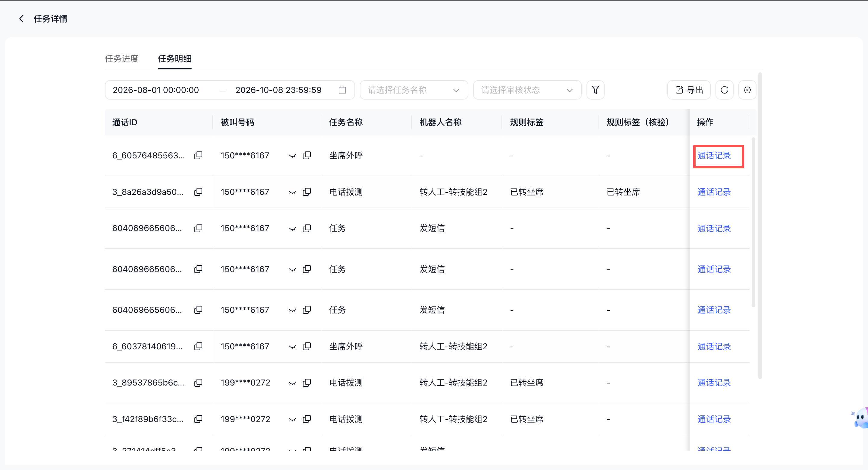Click the 导出 export button
Image resolution: width=868 pixels, height=470 pixels.
point(689,90)
